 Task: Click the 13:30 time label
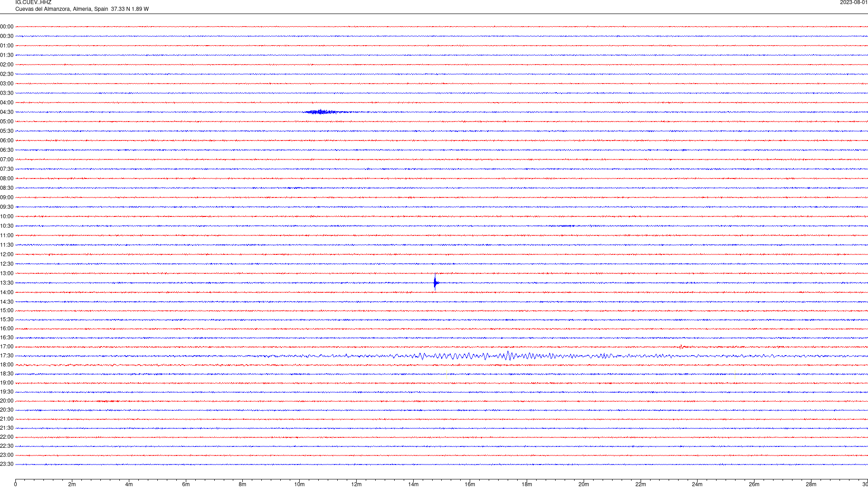tap(7, 283)
